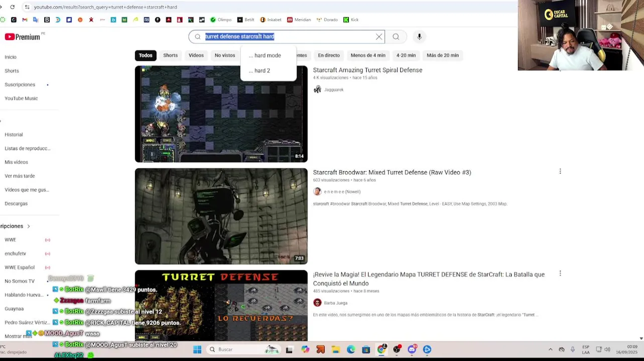The width and height of the screenshot is (644, 361).
Task: Select the Shorts filter chip
Action: tap(170, 56)
